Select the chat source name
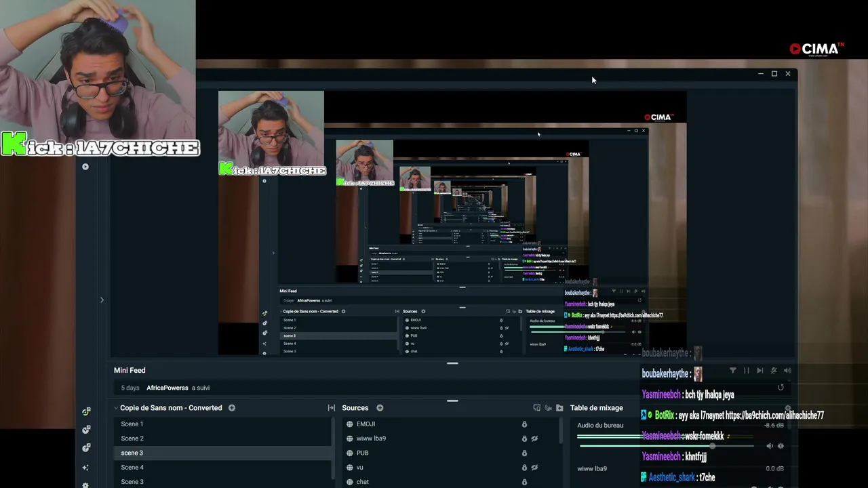The image size is (868, 488). coord(363,482)
